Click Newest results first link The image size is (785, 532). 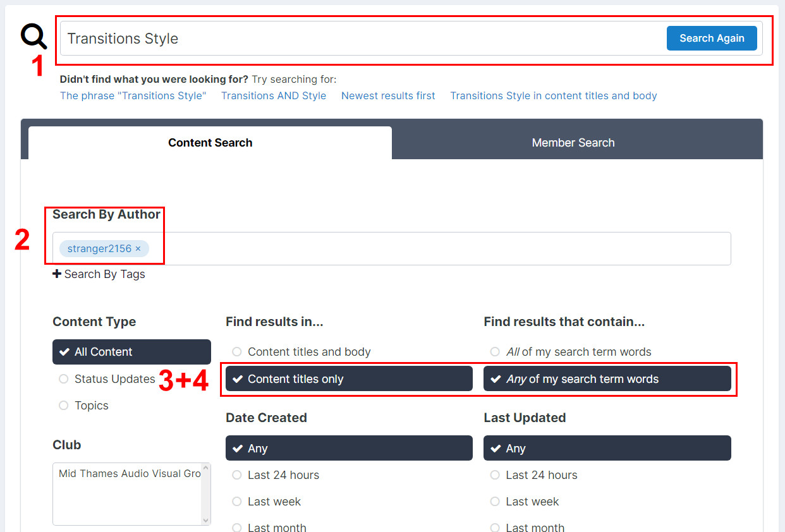point(388,96)
